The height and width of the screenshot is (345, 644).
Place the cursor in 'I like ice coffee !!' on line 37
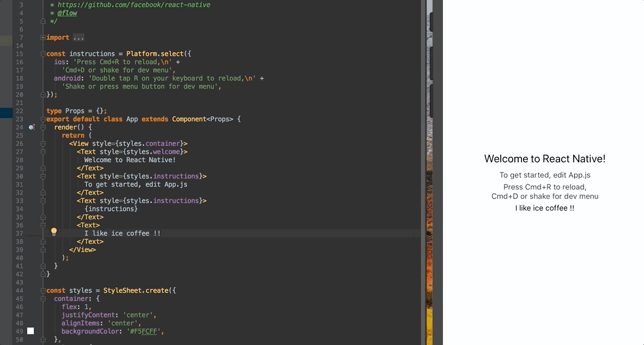coord(123,233)
